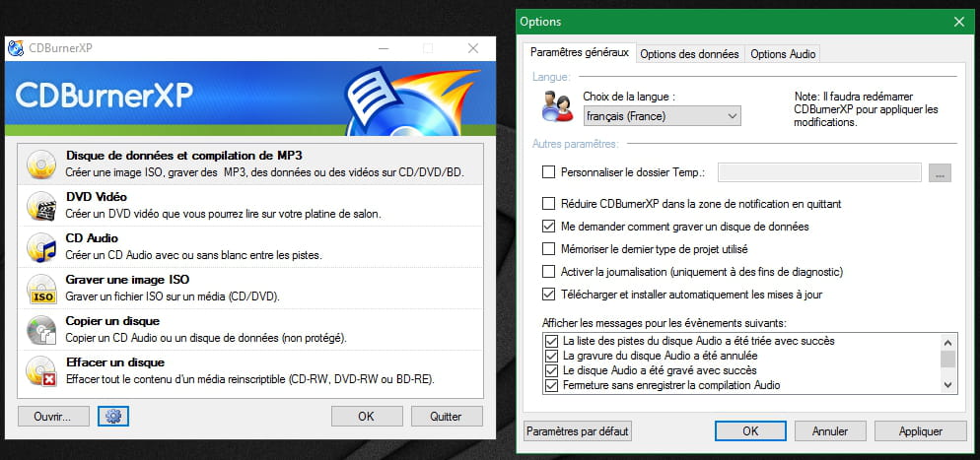Click the Ouvrir... button
This screenshot has width=980, height=460.
coord(53,417)
